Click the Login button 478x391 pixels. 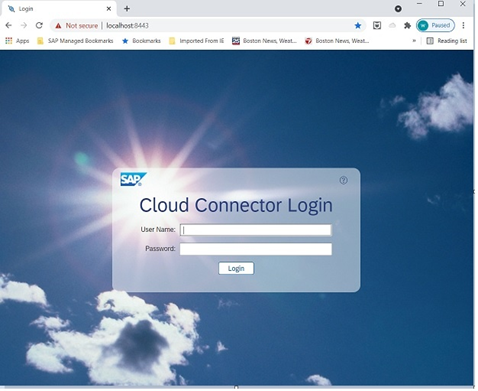(236, 268)
